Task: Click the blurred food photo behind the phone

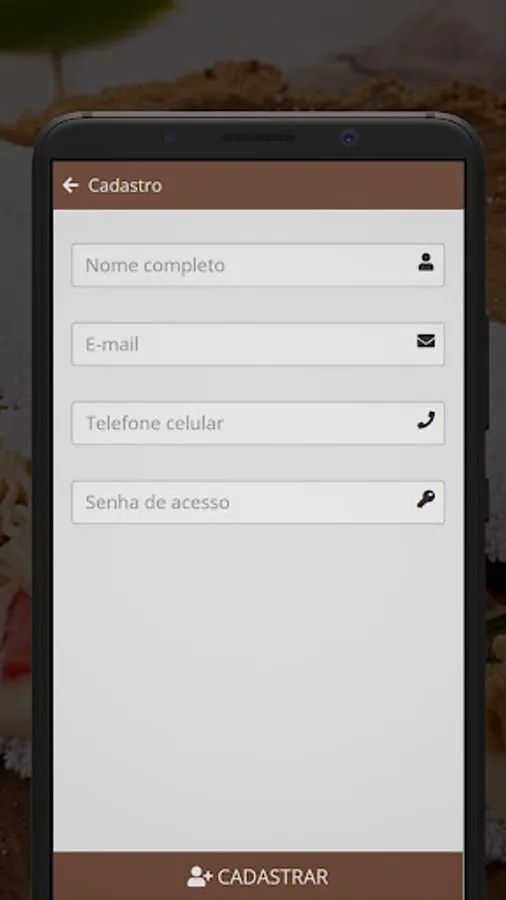Action: tap(252, 57)
